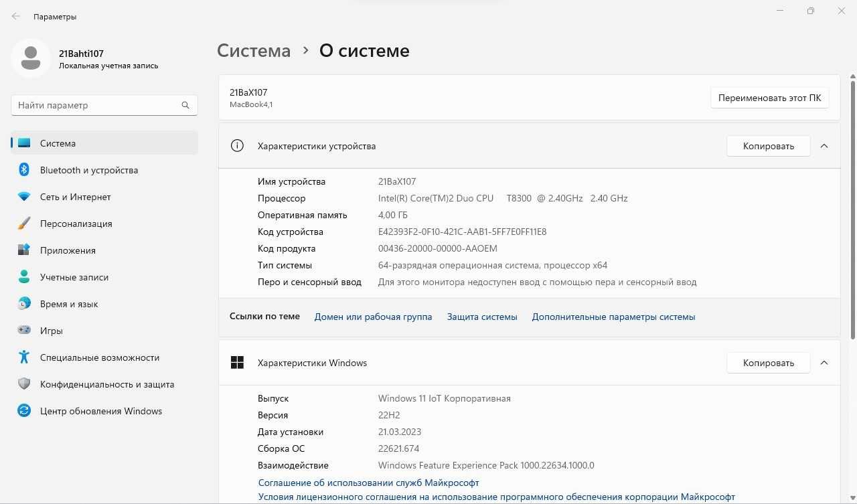Open Защита системы link
The width and height of the screenshot is (857, 504).
(x=482, y=317)
